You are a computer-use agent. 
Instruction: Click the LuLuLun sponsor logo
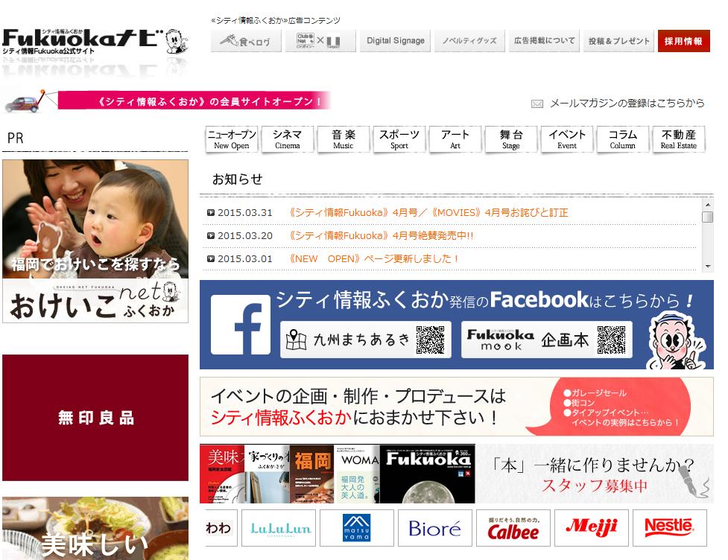coord(279,528)
